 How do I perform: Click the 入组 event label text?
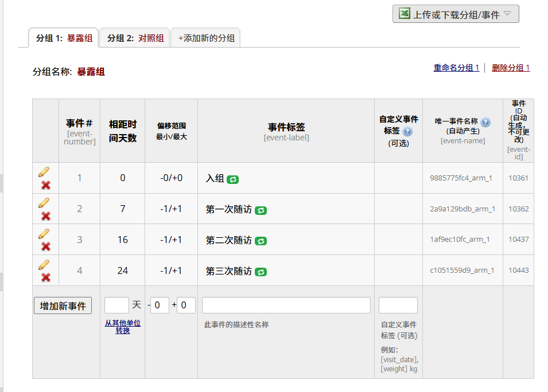click(x=215, y=178)
